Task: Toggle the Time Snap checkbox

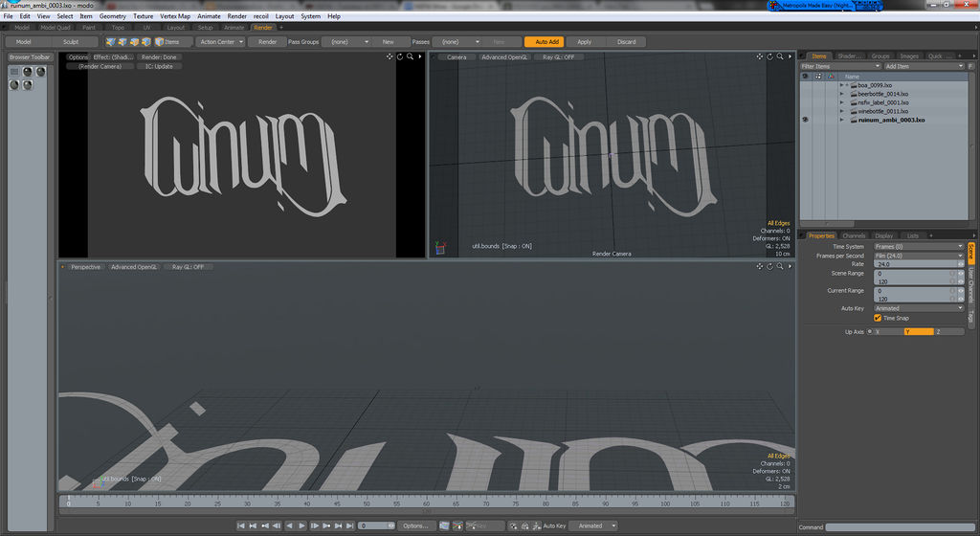Action: point(878,318)
